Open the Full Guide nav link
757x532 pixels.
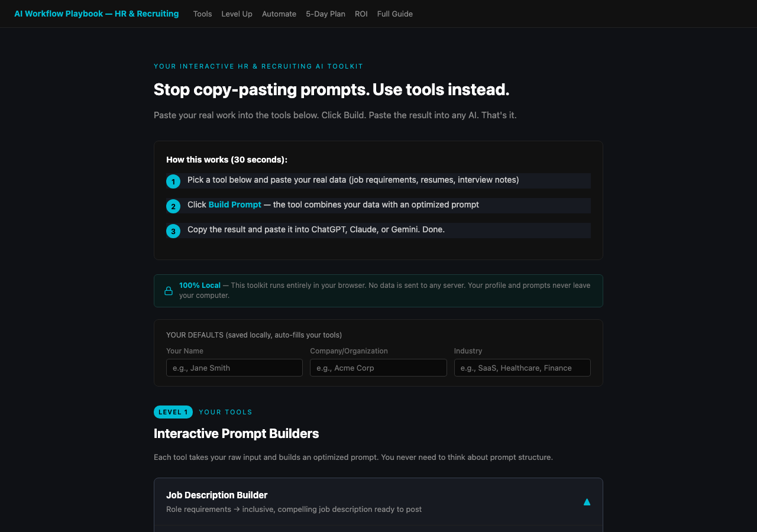[x=395, y=14]
